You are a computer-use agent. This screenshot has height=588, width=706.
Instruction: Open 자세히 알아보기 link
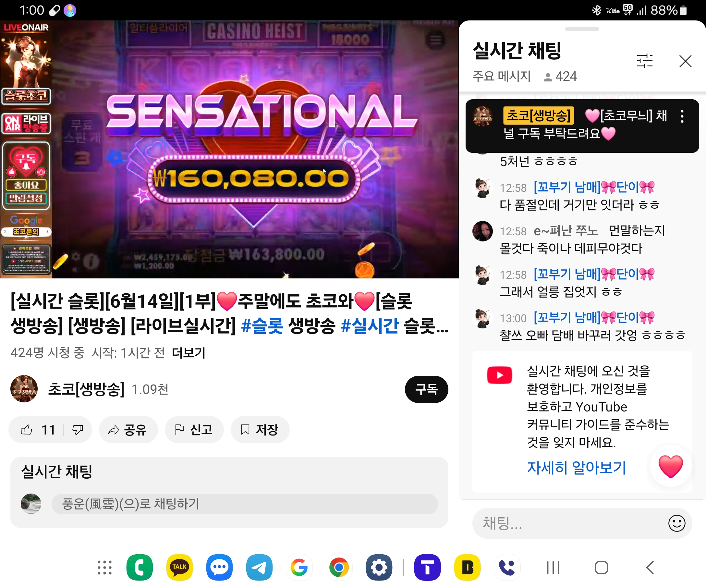576,468
